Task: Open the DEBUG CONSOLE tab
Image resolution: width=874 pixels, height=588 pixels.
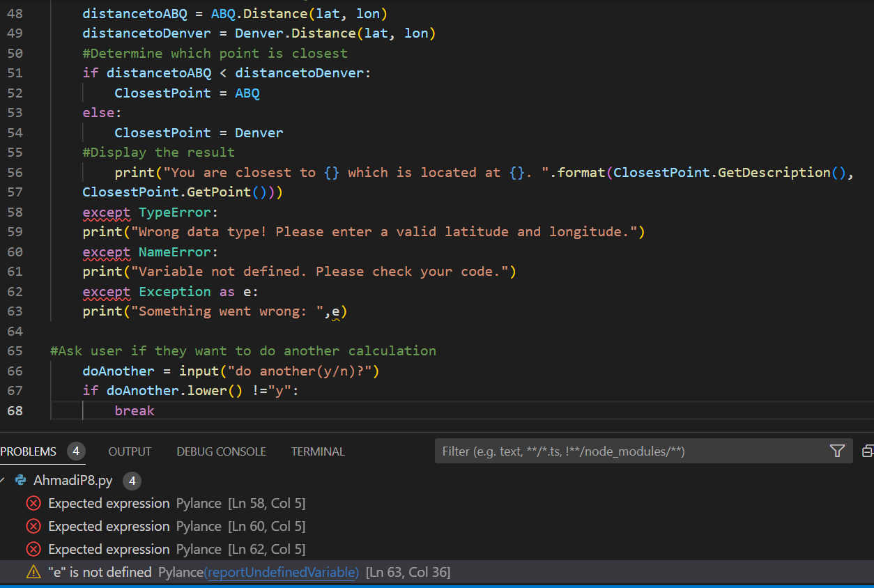Action: (221, 451)
